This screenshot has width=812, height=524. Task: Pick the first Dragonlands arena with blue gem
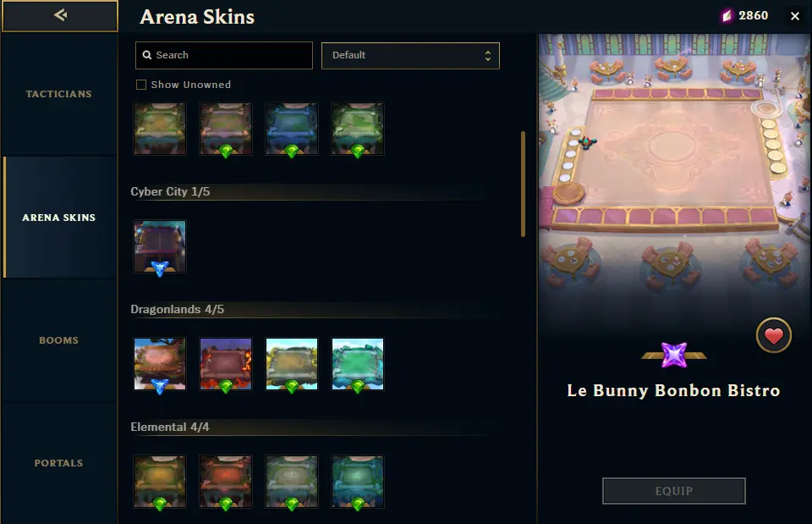(x=160, y=364)
